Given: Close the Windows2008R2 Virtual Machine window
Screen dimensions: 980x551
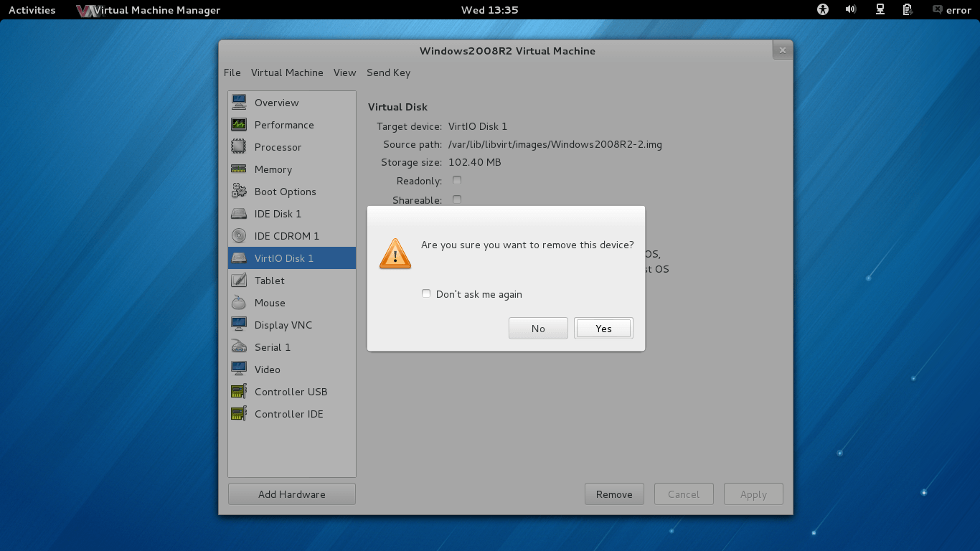Looking at the screenshot, I should [x=783, y=50].
